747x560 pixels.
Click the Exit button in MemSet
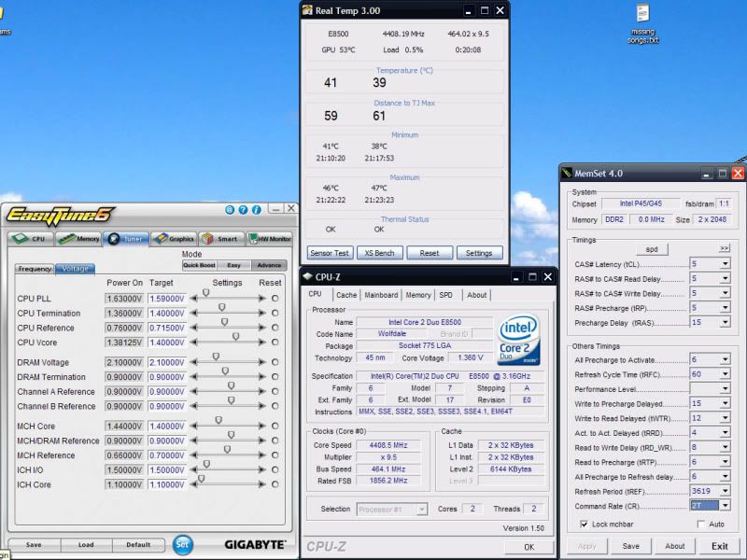click(719, 546)
